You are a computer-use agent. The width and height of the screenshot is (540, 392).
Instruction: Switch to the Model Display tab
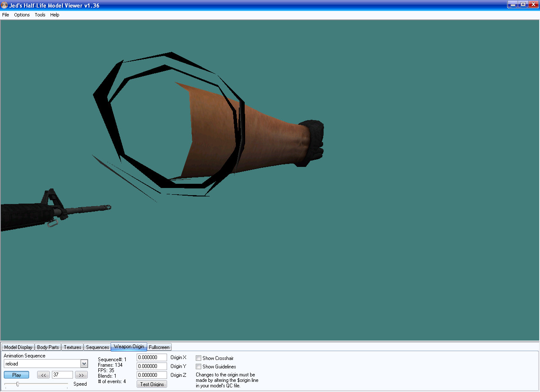[x=18, y=347]
